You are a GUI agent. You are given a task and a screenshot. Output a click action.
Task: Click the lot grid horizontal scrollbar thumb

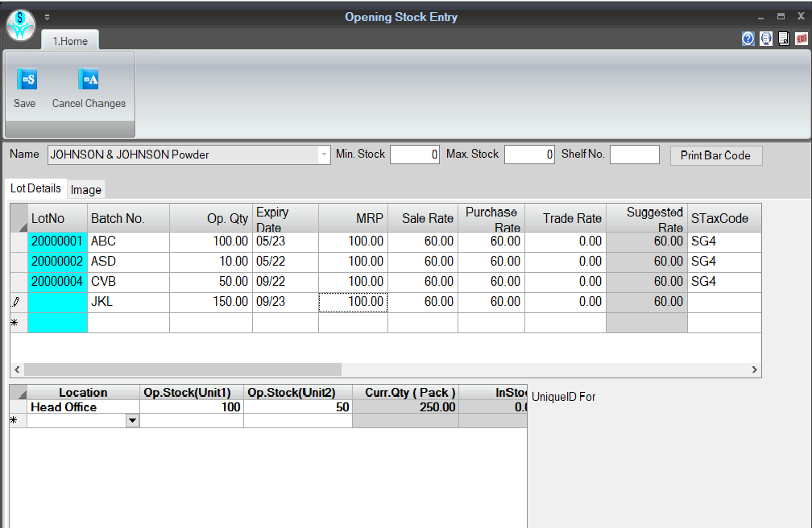click(183, 369)
